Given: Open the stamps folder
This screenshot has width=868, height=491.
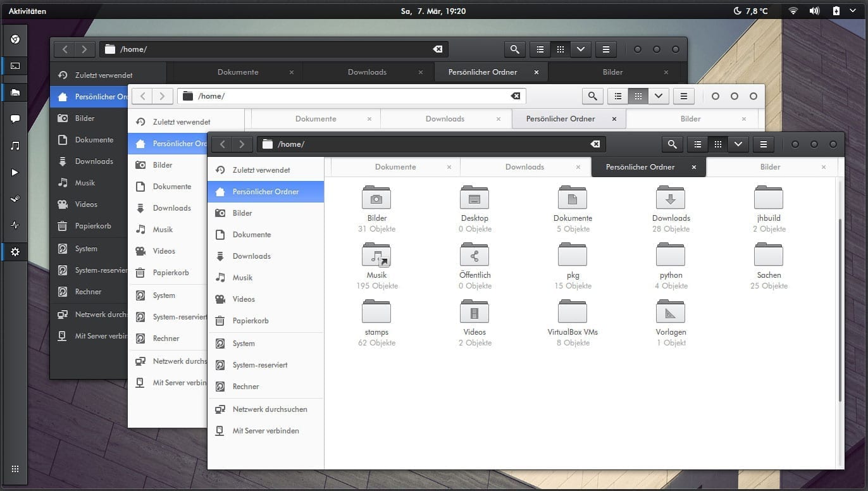Looking at the screenshot, I should point(376,311).
